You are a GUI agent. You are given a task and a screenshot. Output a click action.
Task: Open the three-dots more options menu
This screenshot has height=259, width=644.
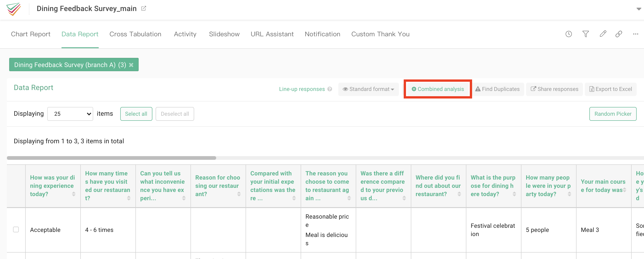636,34
